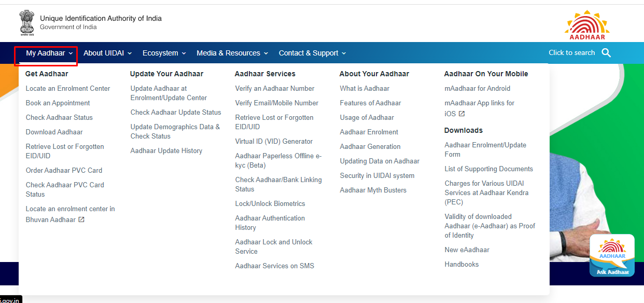Open Aadhaar Update History link
The image size is (644, 303).
point(166,151)
